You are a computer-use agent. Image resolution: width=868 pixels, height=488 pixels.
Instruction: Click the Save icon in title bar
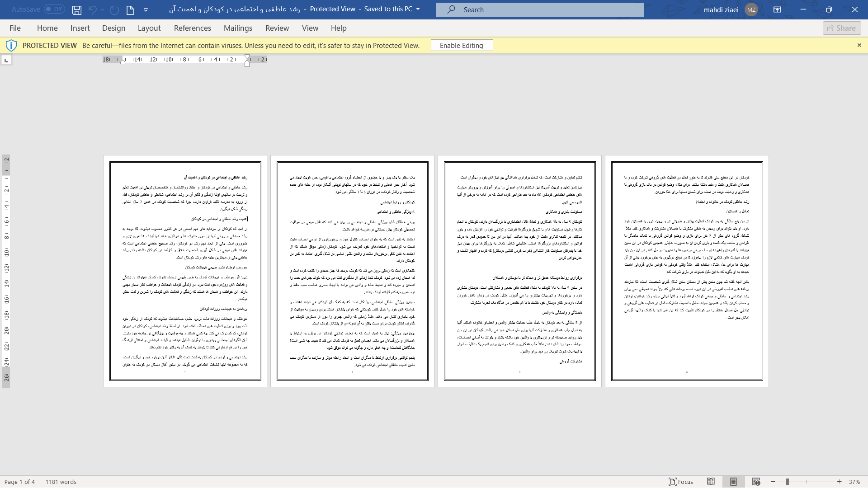[77, 9]
